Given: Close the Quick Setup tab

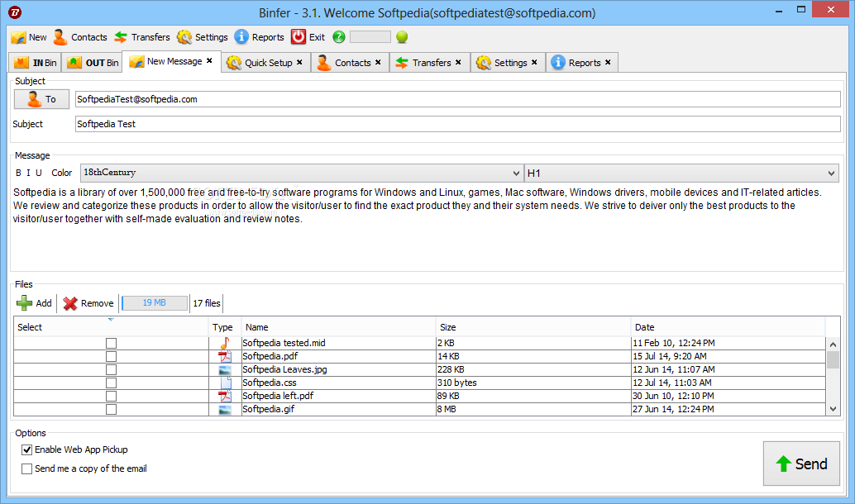Looking at the screenshot, I should click(x=299, y=63).
